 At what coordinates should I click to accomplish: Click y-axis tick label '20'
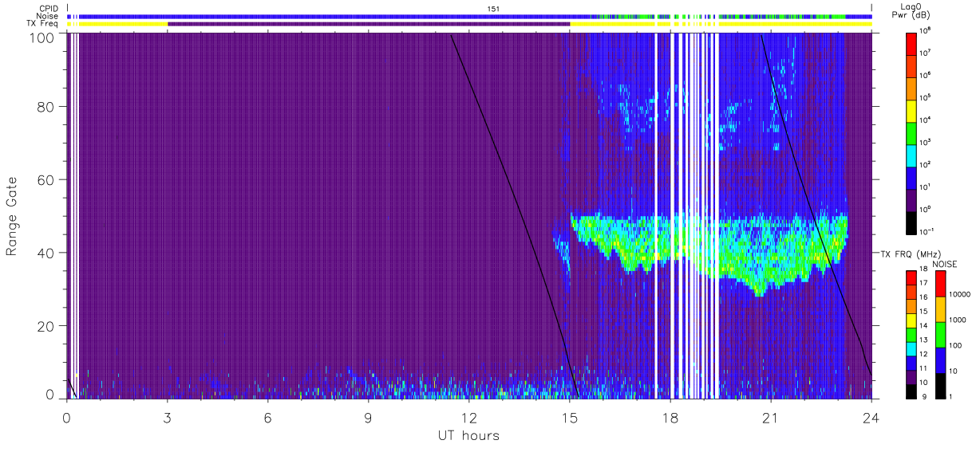pos(46,326)
